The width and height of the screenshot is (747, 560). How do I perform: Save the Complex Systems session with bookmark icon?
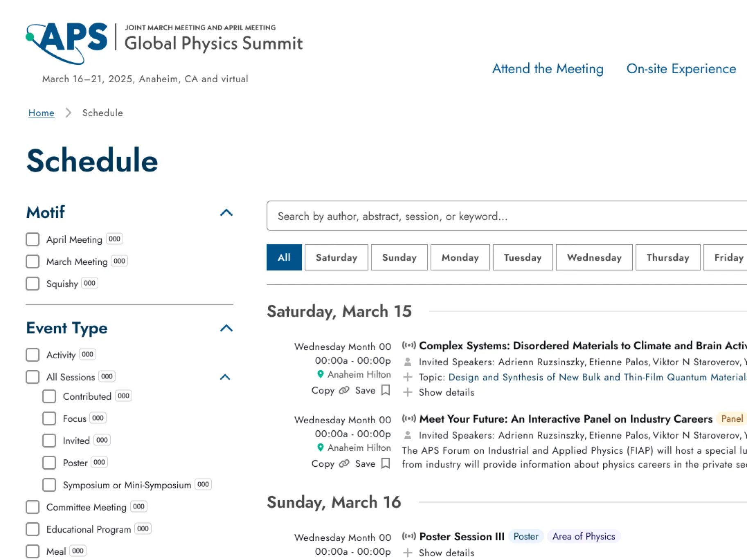pyautogui.click(x=385, y=390)
